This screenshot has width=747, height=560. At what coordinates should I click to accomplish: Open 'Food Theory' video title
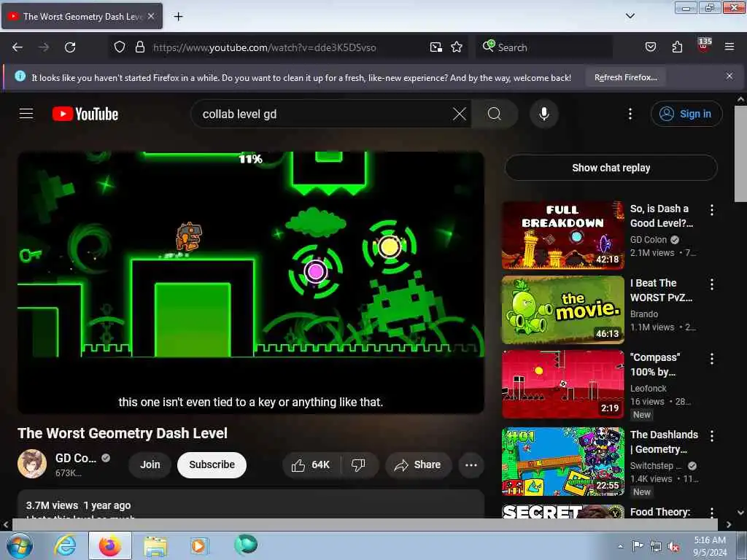pos(659,512)
